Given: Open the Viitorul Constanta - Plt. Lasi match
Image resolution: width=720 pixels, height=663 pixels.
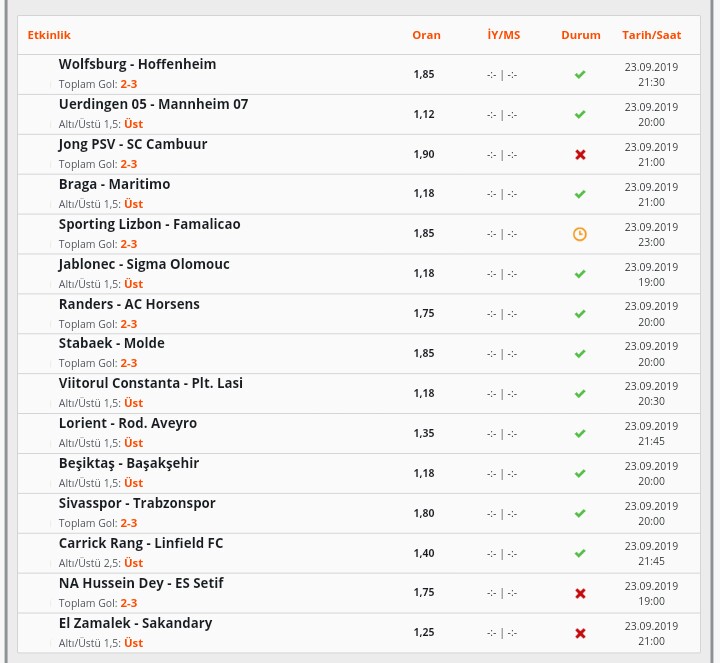Looking at the screenshot, I should point(151,383).
